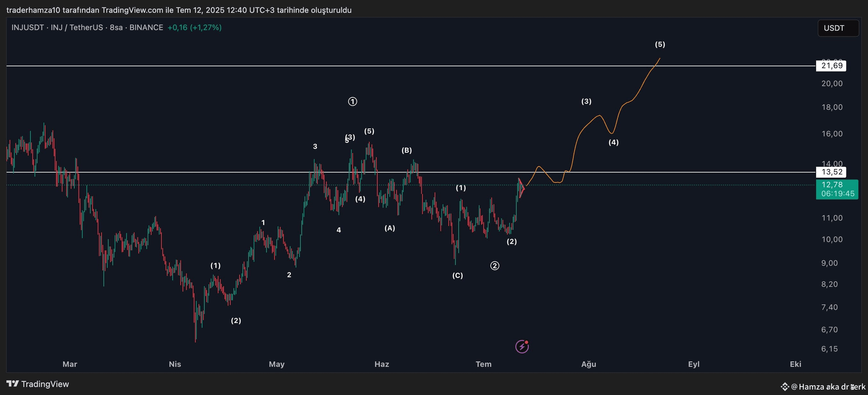Click the 6,15 price axis value

[830, 349]
